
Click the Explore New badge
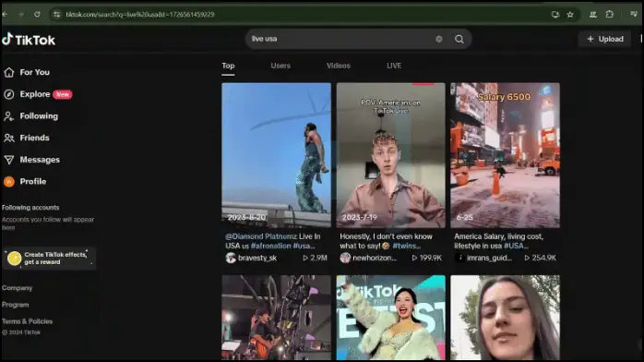(x=63, y=94)
